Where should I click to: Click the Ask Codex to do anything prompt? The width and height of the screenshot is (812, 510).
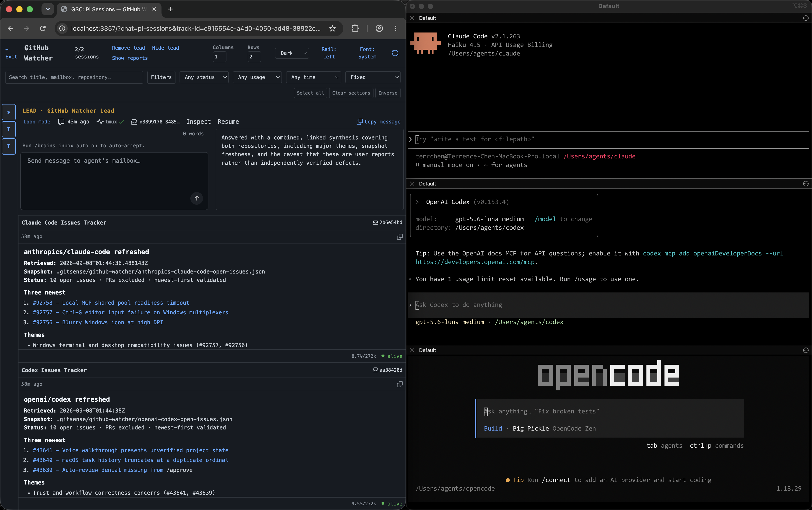coord(608,305)
